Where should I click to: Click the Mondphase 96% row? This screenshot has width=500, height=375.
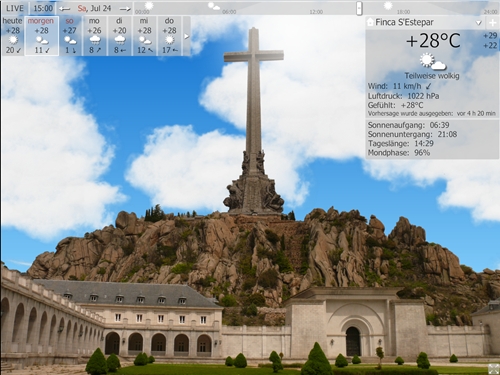click(399, 153)
